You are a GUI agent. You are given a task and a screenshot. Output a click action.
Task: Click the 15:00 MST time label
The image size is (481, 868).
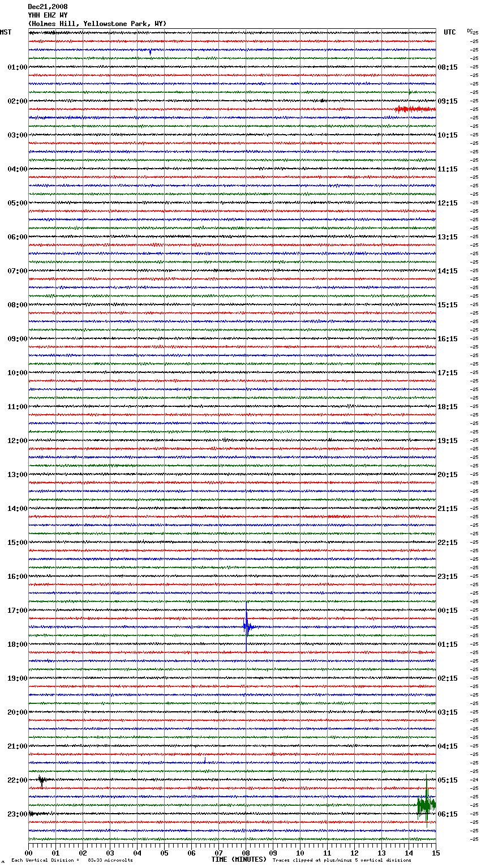click(x=18, y=543)
